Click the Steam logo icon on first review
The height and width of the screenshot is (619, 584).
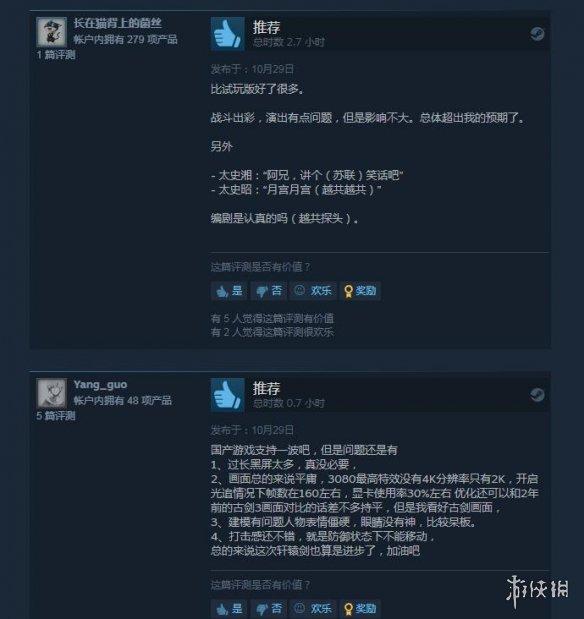(537, 34)
